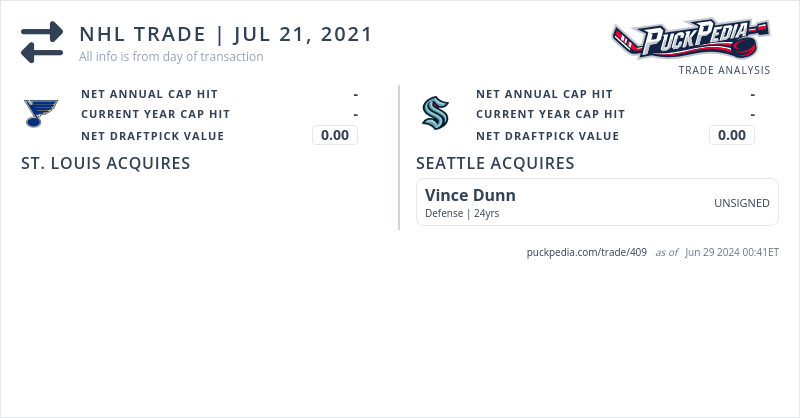Click Seattle draft pick value 0.00 box

point(732,135)
